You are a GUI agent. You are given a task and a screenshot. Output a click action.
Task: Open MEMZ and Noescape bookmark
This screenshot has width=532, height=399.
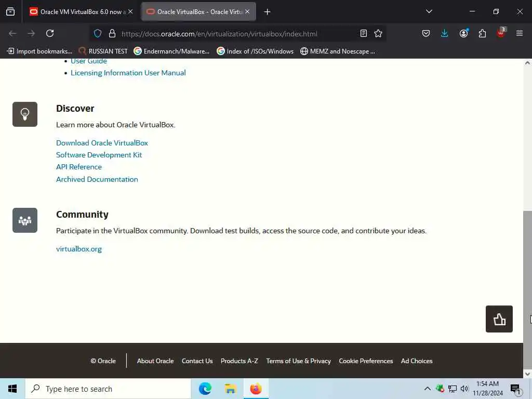[338, 51]
